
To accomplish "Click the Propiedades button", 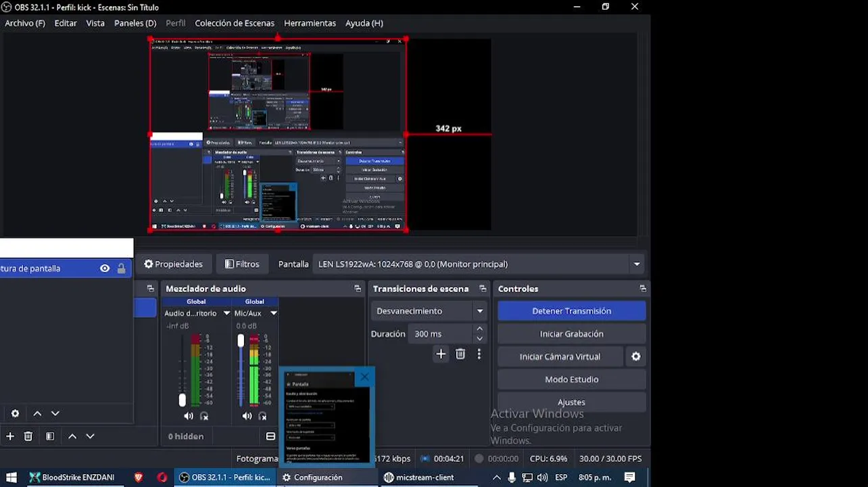I will 173,264.
